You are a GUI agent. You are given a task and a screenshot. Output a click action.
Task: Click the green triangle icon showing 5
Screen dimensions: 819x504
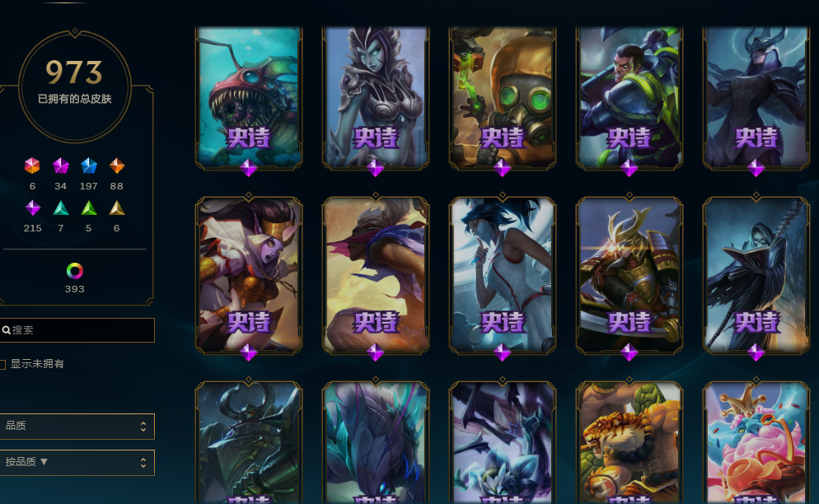click(x=89, y=208)
